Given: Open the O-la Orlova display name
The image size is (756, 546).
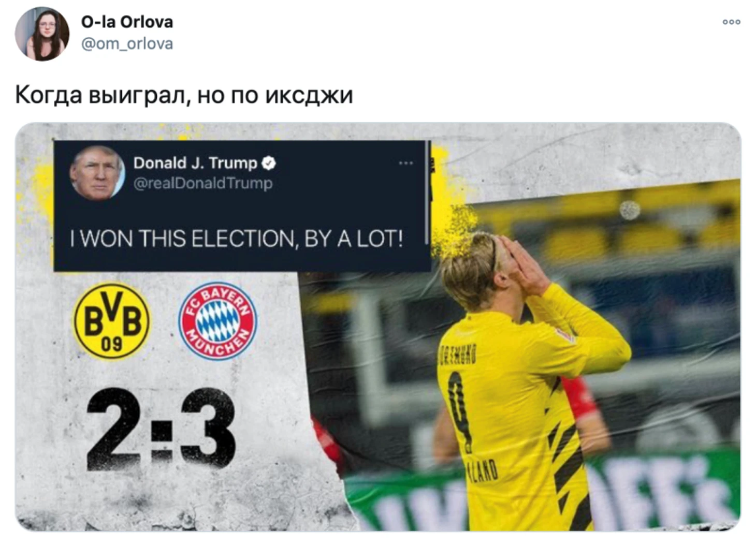Looking at the screenshot, I should [127, 22].
